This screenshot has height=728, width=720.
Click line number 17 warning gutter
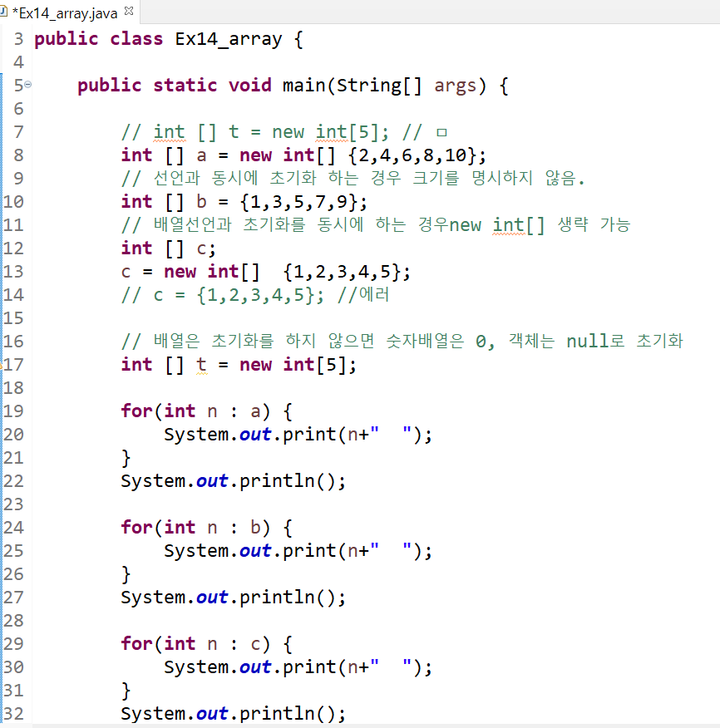[2, 365]
